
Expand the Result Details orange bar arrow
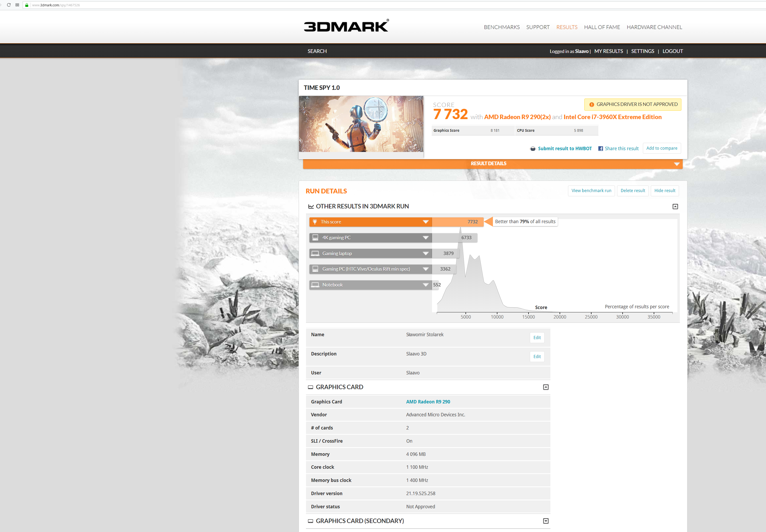[677, 164]
